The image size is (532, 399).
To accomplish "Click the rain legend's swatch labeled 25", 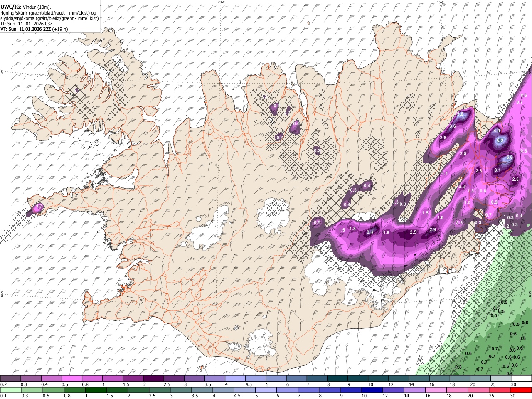I will 501,390.
